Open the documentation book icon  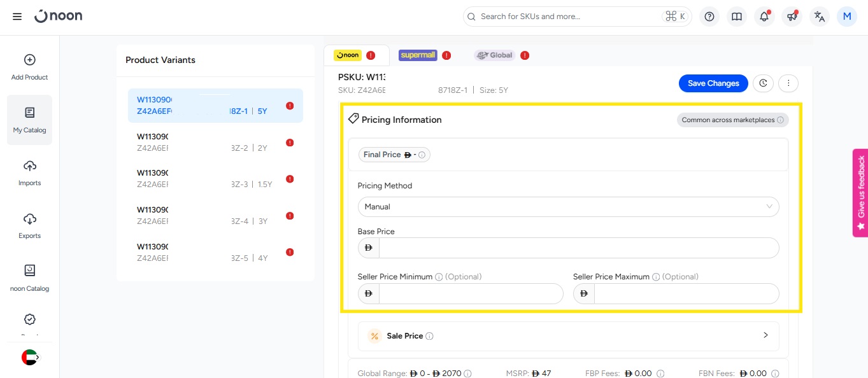(x=737, y=17)
